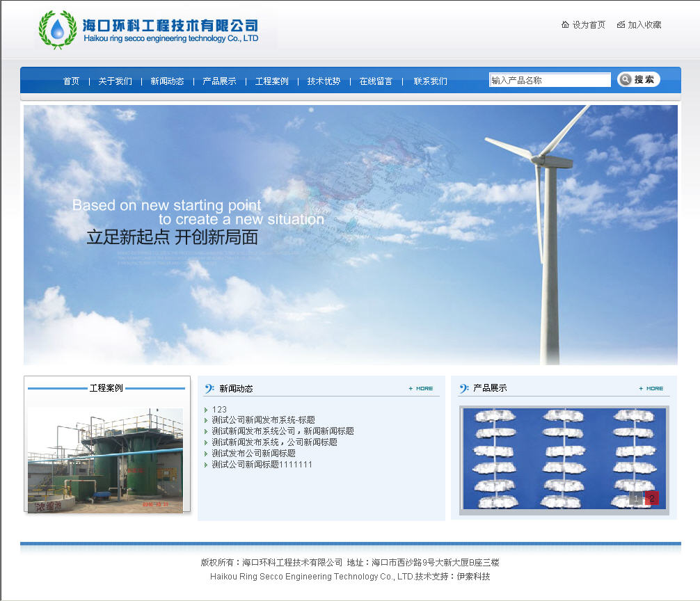700x601 pixels.
Task: Switch product slideshow to slide 2
Action: click(x=652, y=498)
